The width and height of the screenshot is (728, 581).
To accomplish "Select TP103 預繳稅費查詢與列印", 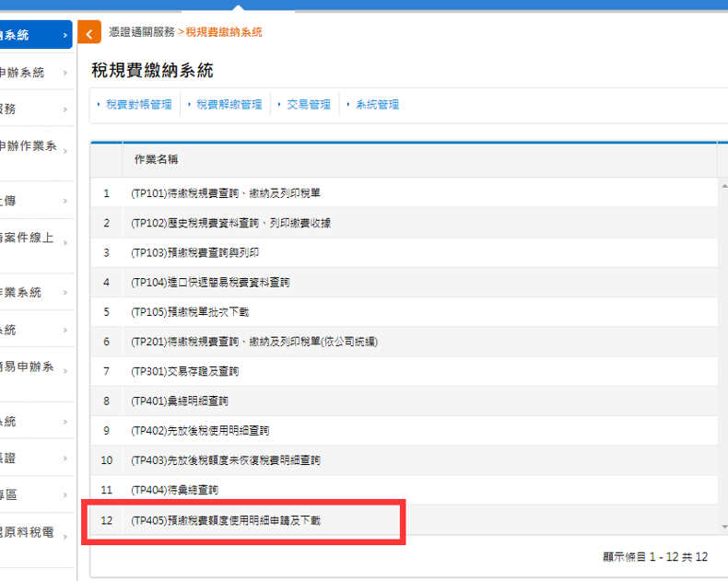I will (x=194, y=252).
